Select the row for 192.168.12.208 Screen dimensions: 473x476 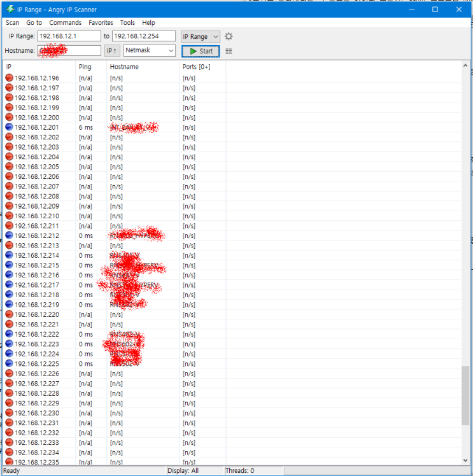[x=232, y=196]
